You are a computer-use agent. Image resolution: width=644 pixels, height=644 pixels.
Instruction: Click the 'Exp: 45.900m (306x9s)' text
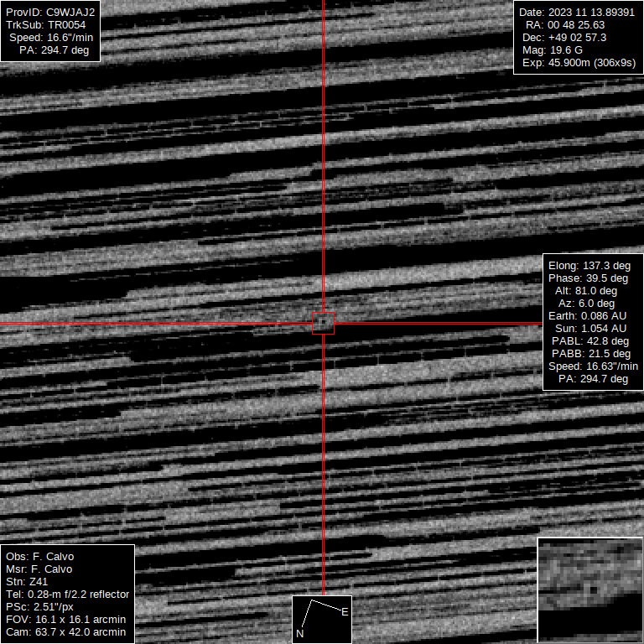(579, 63)
